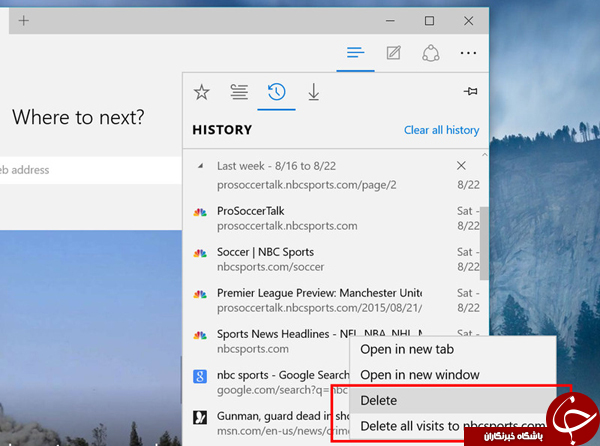Image resolution: width=600 pixels, height=446 pixels.
Task: Open the Soccer | NBC Sports entry
Action: click(332, 259)
